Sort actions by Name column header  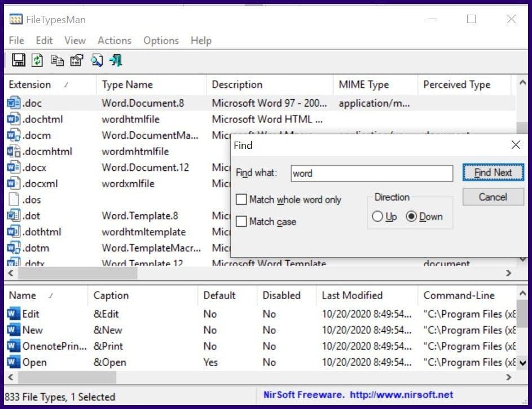coord(46,296)
